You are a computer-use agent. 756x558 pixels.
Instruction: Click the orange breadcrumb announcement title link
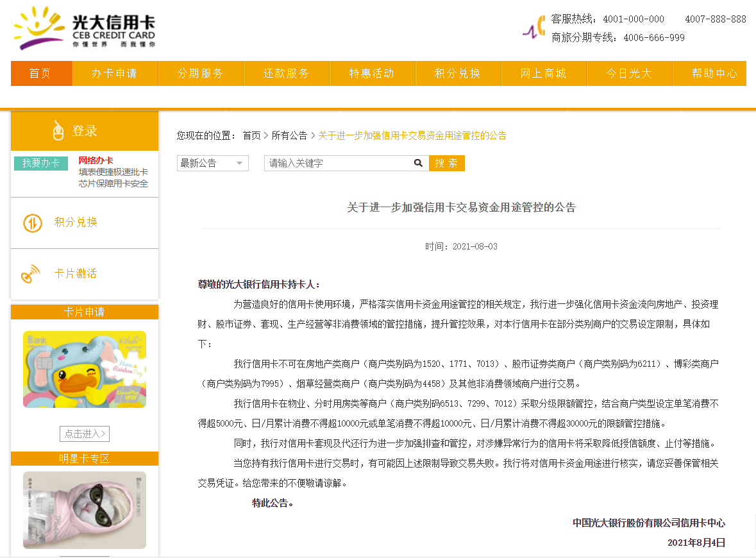click(x=412, y=135)
